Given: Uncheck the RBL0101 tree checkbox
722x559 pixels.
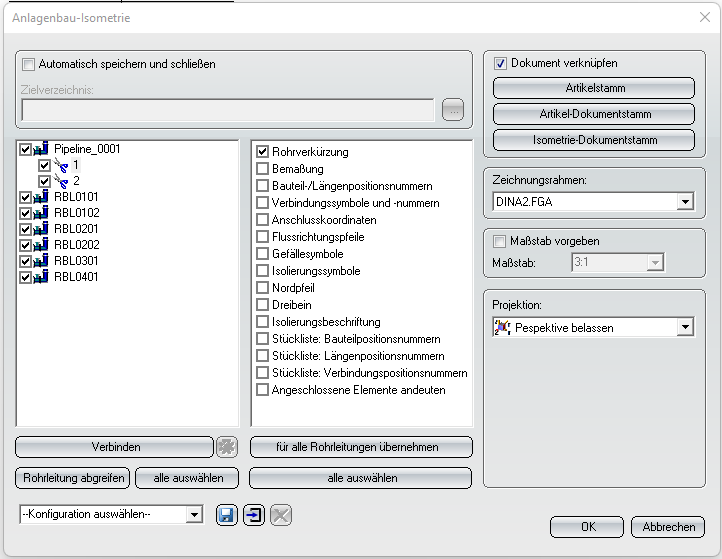Looking at the screenshot, I should pyautogui.click(x=25, y=197).
